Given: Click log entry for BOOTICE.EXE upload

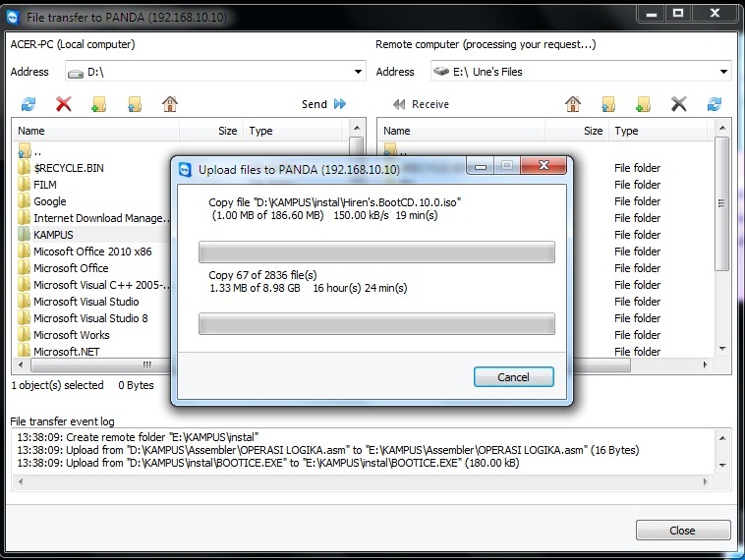Looking at the screenshot, I should pyautogui.click(x=268, y=463).
